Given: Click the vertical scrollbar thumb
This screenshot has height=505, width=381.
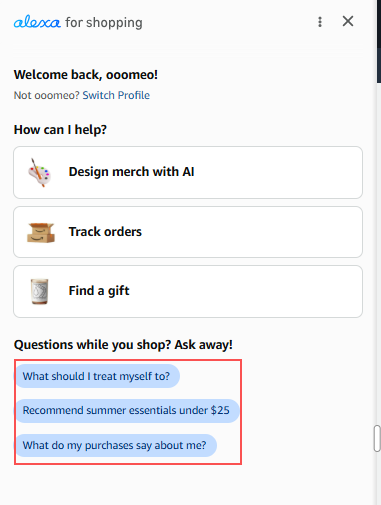Looking at the screenshot, I should 377,439.
